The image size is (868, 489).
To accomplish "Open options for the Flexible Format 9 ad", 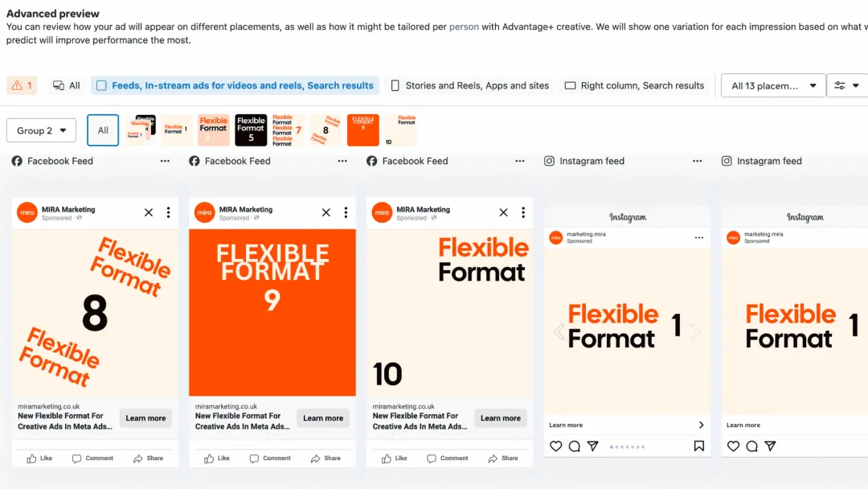I will tap(346, 212).
